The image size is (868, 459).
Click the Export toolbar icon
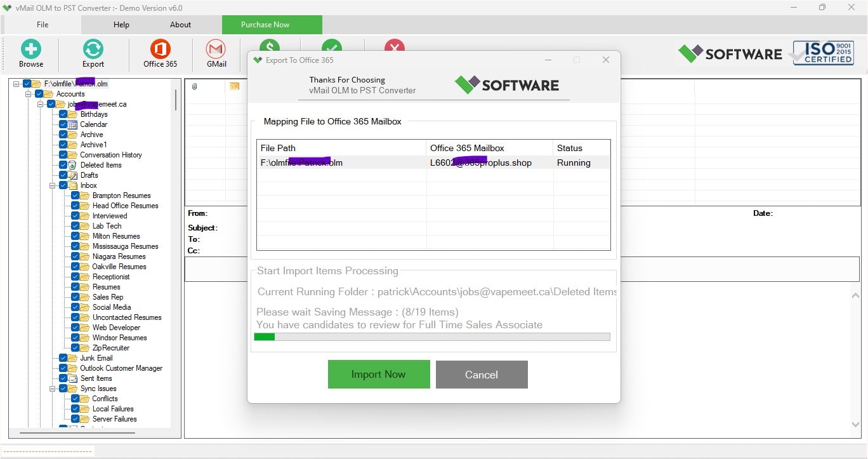(93, 49)
